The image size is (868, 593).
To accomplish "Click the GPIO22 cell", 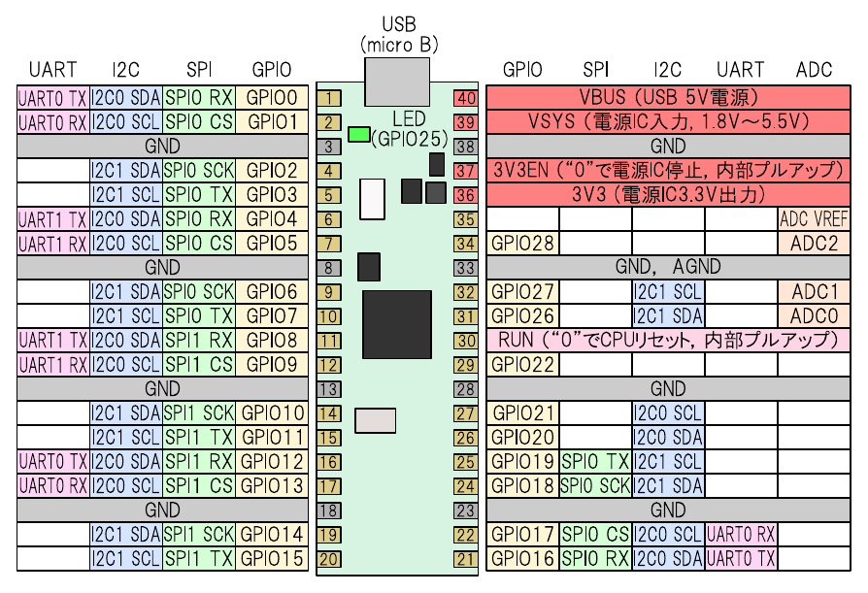I will 522,365.
